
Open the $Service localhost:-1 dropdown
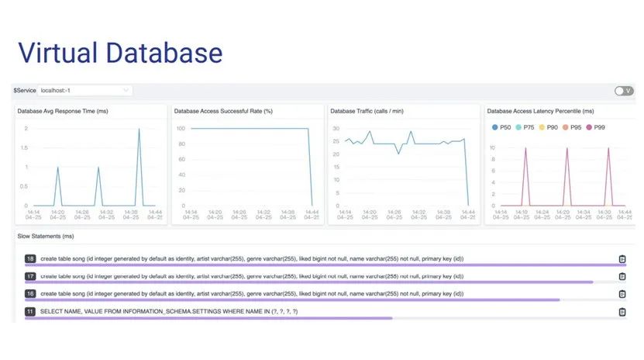point(85,91)
